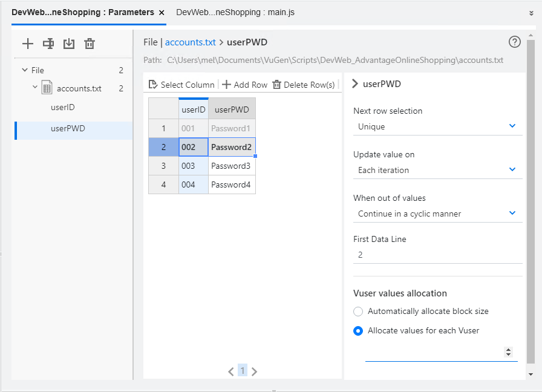The width and height of the screenshot is (542, 392).
Task: Select the Allocate values for each Vuser option
Action: click(358, 331)
